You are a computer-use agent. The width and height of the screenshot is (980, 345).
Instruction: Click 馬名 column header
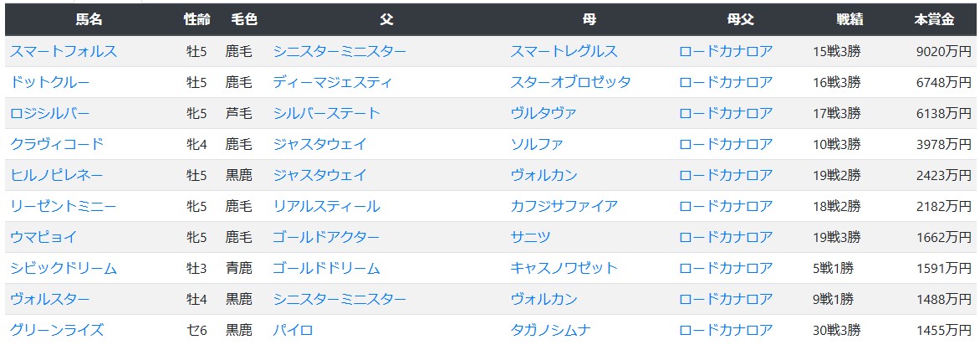[x=89, y=19]
